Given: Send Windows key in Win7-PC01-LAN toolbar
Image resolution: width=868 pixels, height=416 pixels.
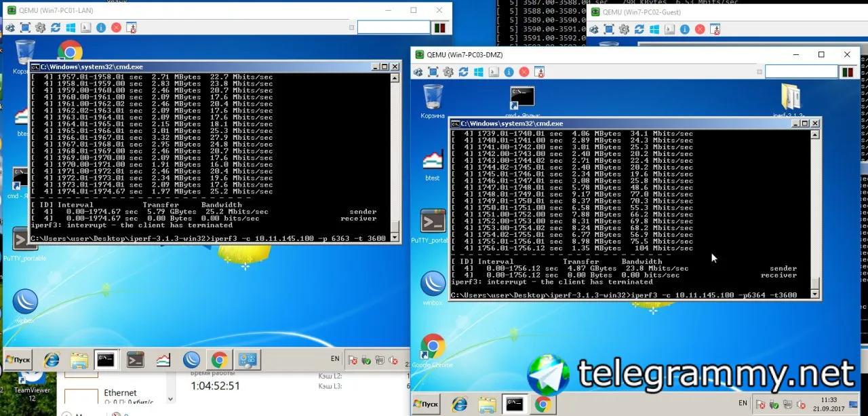Looking at the screenshot, I should coord(71,28).
